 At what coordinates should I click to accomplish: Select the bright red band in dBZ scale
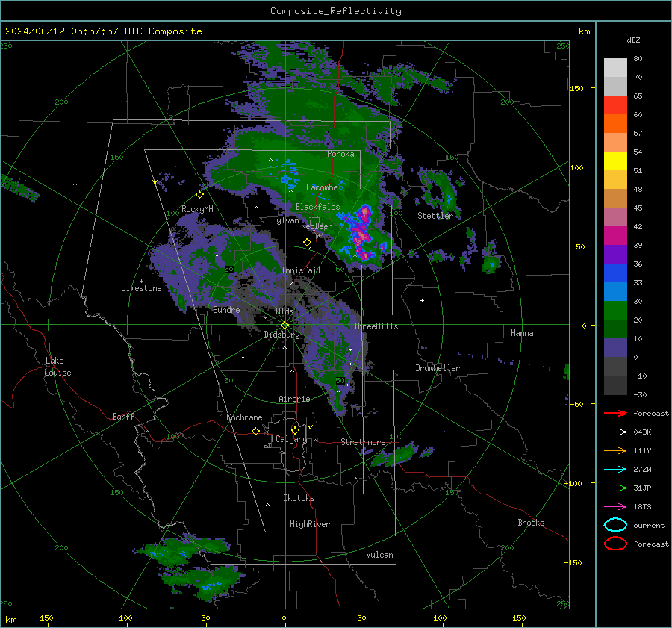[615, 105]
